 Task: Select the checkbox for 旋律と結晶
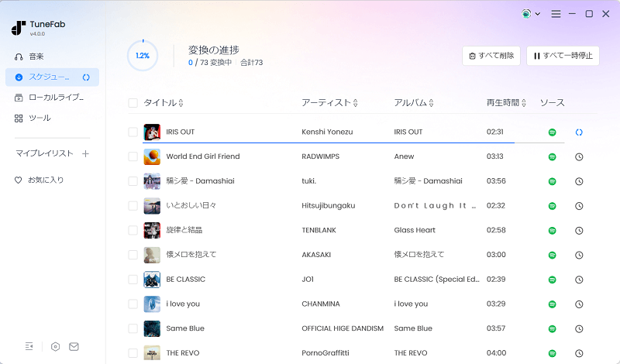pyautogui.click(x=133, y=230)
